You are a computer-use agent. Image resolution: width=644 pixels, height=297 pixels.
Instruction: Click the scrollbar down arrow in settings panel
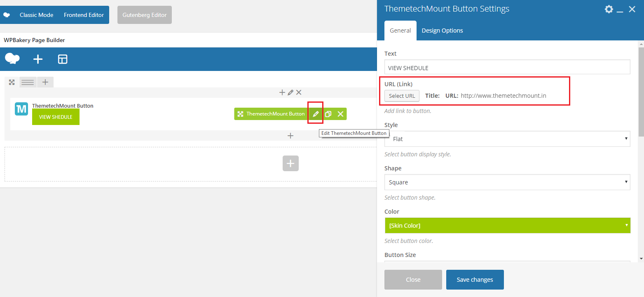[x=641, y=258]
